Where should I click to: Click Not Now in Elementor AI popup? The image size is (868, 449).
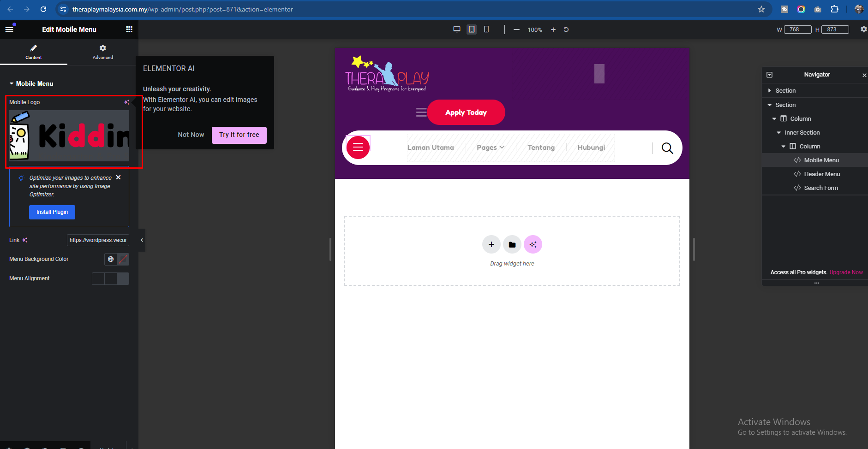pos(191,135)
